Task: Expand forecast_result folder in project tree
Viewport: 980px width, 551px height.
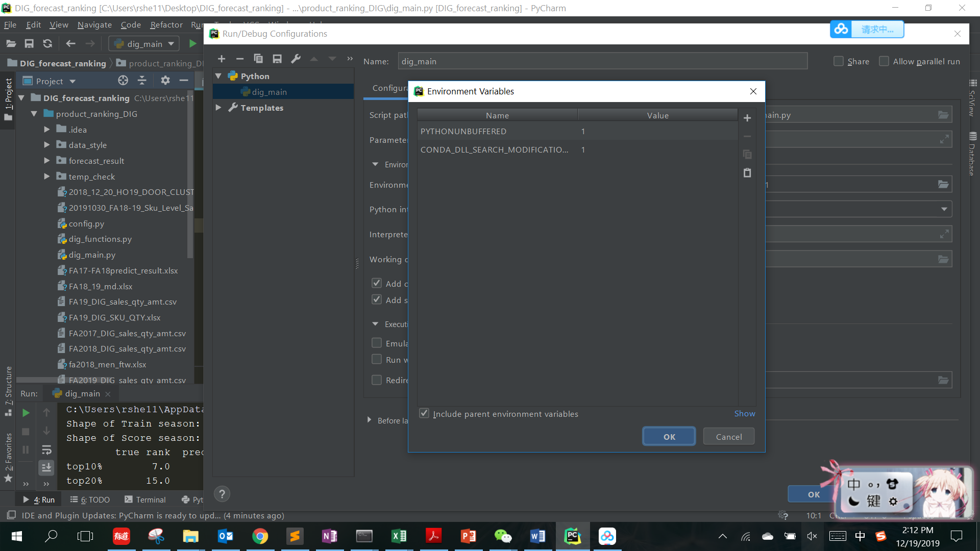Action: [x=47, y=161]
